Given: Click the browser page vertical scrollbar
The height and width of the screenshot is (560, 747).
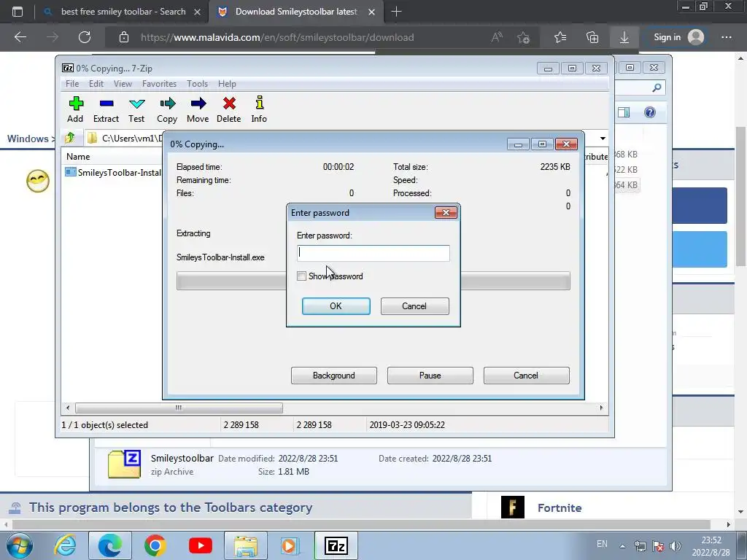Looking at the screenshot, I should tap(740, 197).
